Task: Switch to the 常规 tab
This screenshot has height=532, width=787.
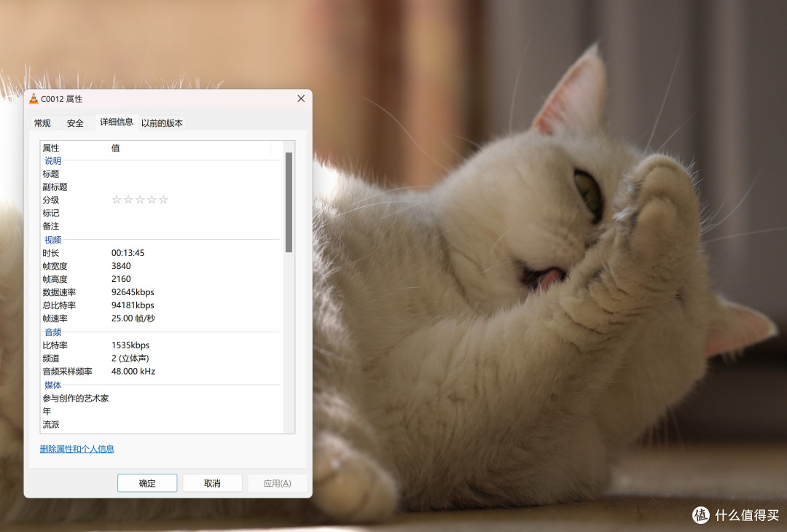Action: coord(42,123)
